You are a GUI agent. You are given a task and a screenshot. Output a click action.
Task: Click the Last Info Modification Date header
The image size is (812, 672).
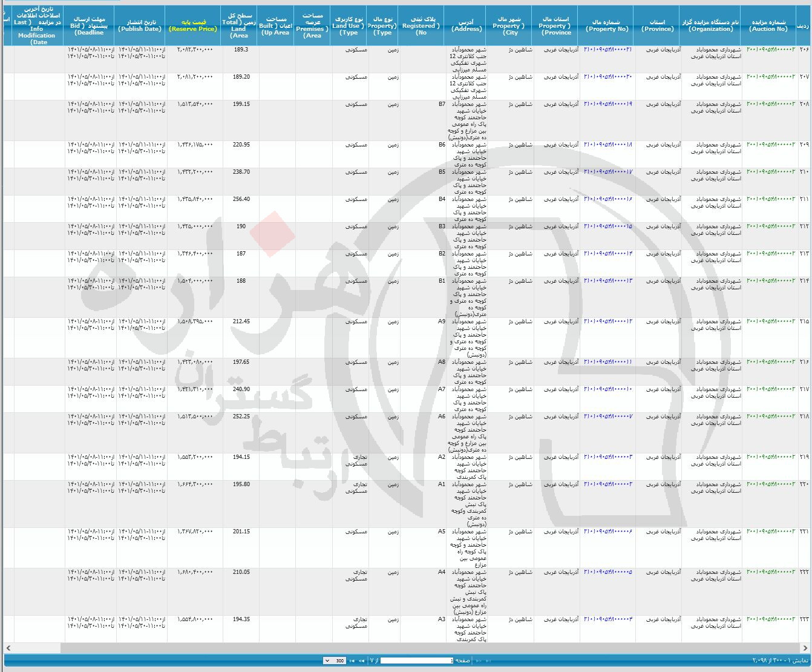[38, 25]
